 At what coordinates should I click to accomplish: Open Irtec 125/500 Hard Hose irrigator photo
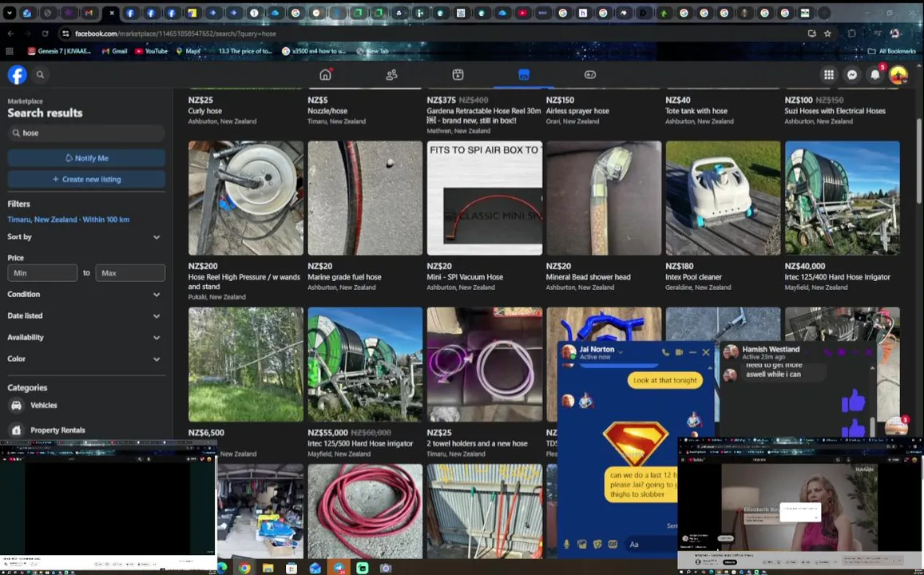[x=365, y=364]
